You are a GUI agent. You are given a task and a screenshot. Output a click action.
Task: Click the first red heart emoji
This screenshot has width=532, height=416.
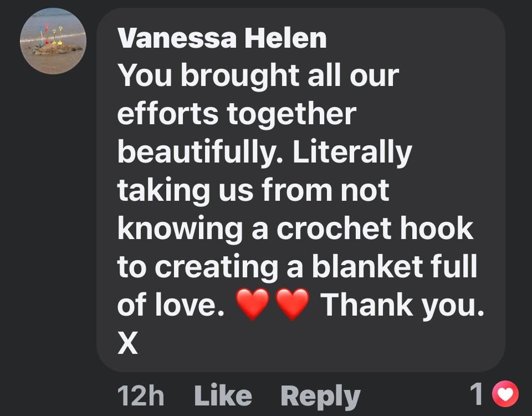tap(253, 305)
